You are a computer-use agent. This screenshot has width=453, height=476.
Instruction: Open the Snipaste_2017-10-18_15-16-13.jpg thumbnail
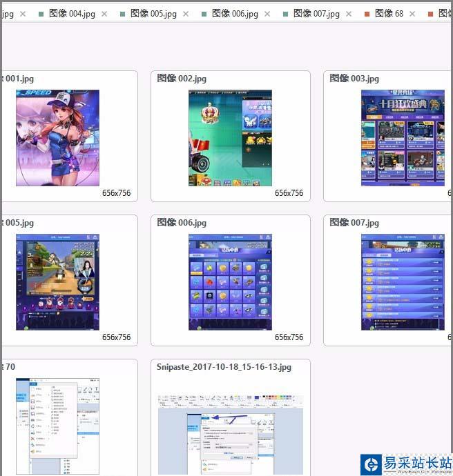pos(230,434)
